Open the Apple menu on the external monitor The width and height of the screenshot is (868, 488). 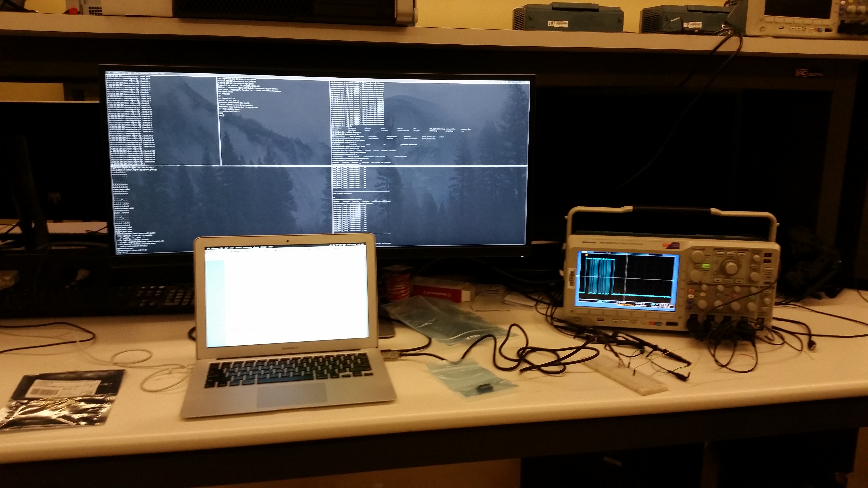point(109,73)
